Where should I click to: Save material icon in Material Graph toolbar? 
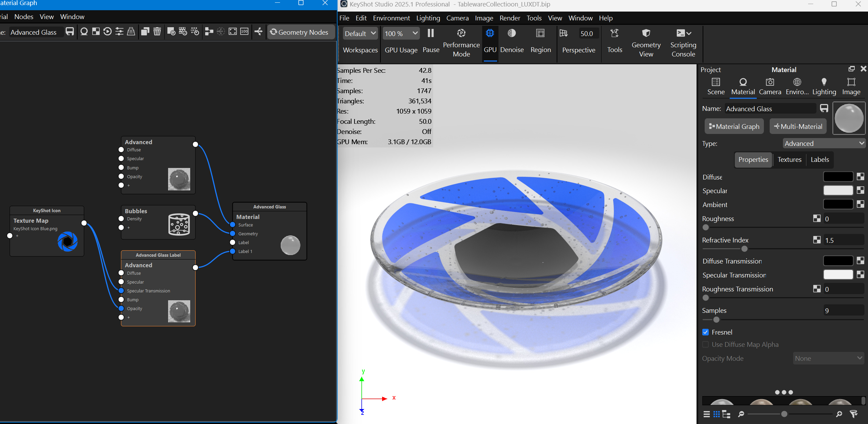70,32
